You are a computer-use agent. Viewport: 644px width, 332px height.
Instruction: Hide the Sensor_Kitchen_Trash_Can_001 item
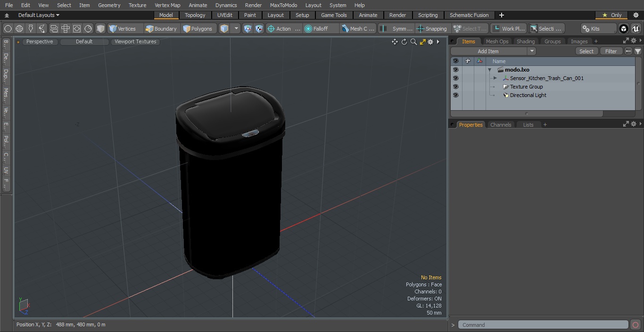(x=455, y=78)
